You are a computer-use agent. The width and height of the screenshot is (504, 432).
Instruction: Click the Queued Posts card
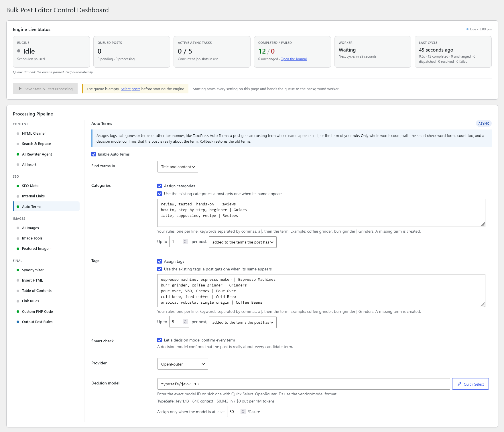(132, 52)
